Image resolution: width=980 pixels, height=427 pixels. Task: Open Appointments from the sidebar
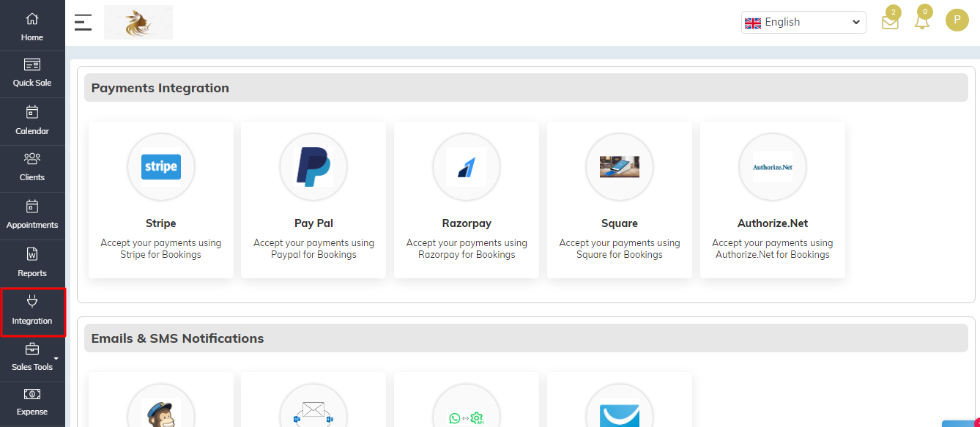tap(32, 215)
